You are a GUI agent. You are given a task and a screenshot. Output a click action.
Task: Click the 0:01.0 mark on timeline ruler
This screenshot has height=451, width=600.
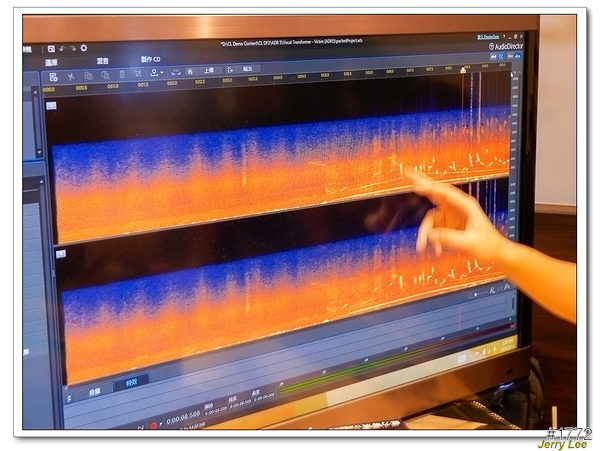tap(112, 86)
